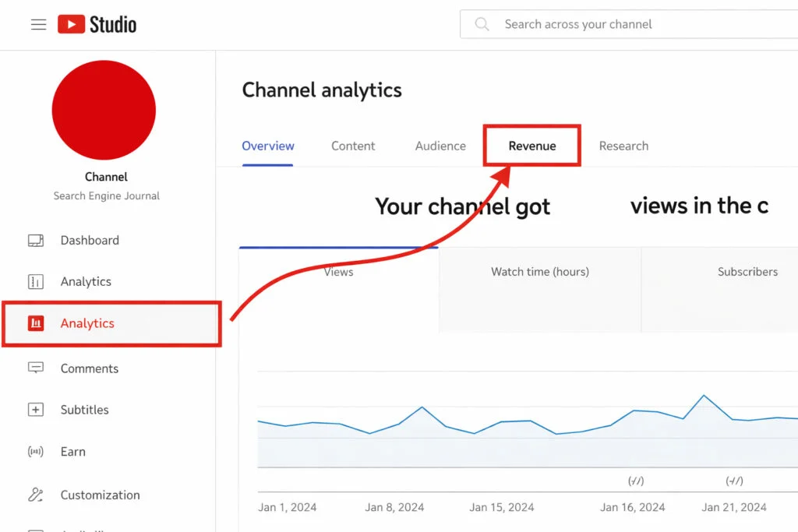Select the Revenue tab
This screenshot has width=798, height=532.
(x=532, y=146)
